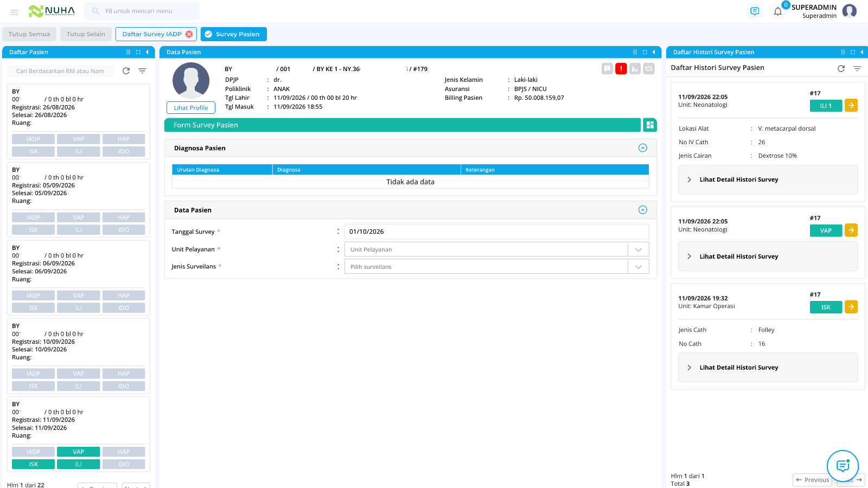
Task: Open the chat messages icon in header
Action: (755, 11)
